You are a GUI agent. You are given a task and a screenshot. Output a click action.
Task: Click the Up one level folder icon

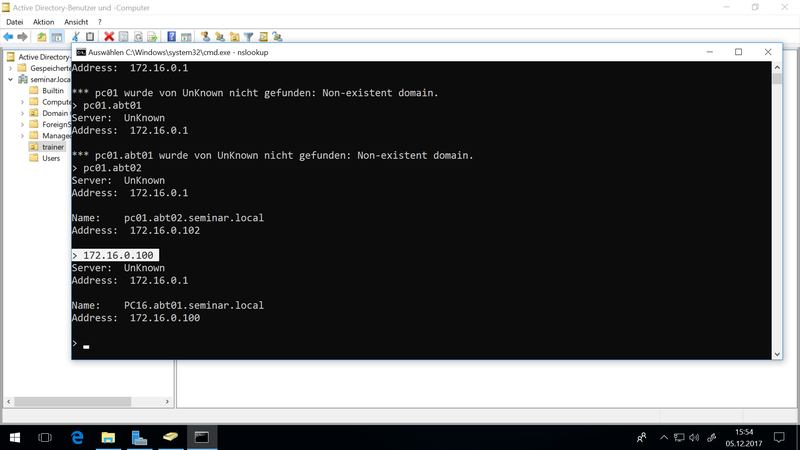tap(42, 37)
